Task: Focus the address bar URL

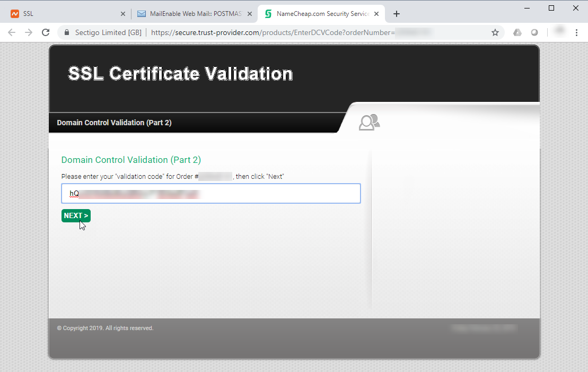Action: coord(273,33)
